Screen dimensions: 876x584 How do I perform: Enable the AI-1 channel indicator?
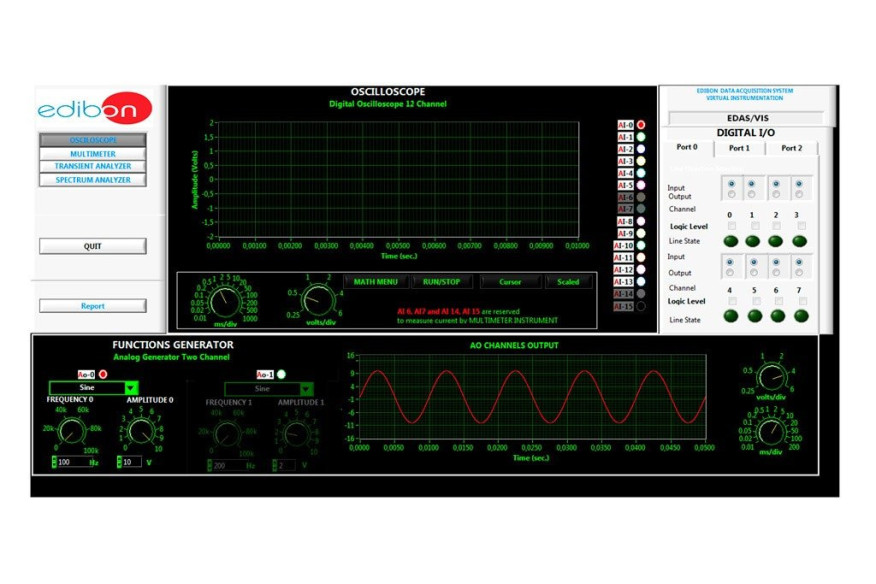(641, 137)
